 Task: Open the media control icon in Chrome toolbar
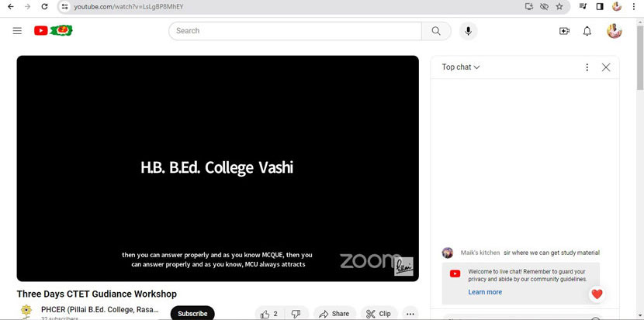[583, 6]
